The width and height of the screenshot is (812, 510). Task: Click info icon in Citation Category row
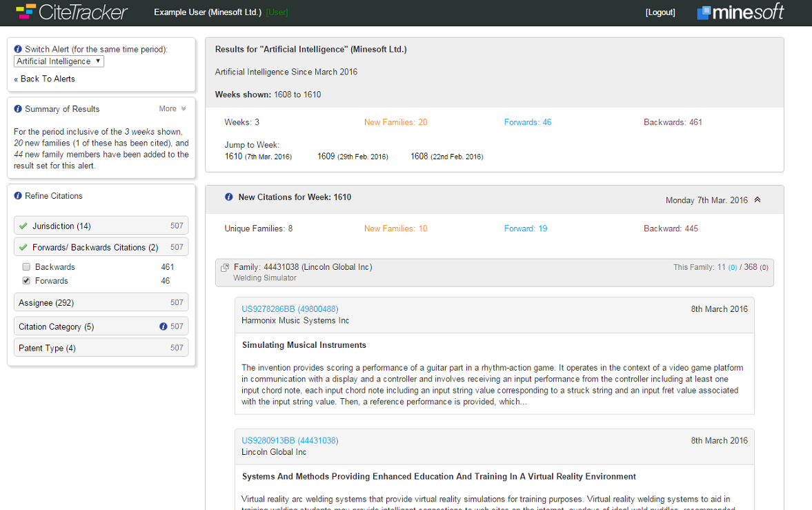[x=163, y=326]
